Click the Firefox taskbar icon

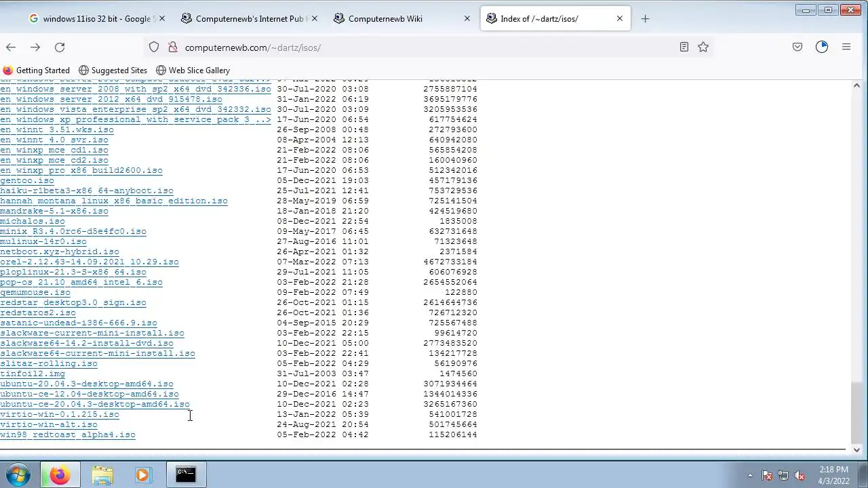(60, 475)
